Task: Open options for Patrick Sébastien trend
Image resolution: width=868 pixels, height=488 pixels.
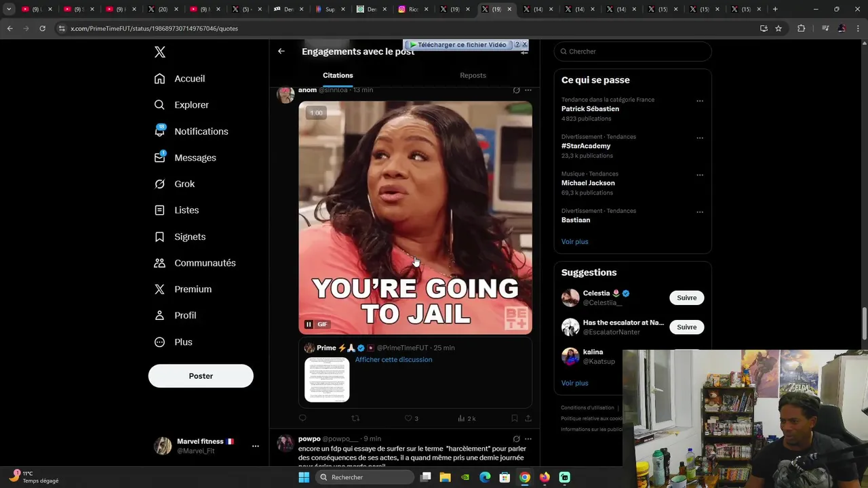Action: coord(700,101)
